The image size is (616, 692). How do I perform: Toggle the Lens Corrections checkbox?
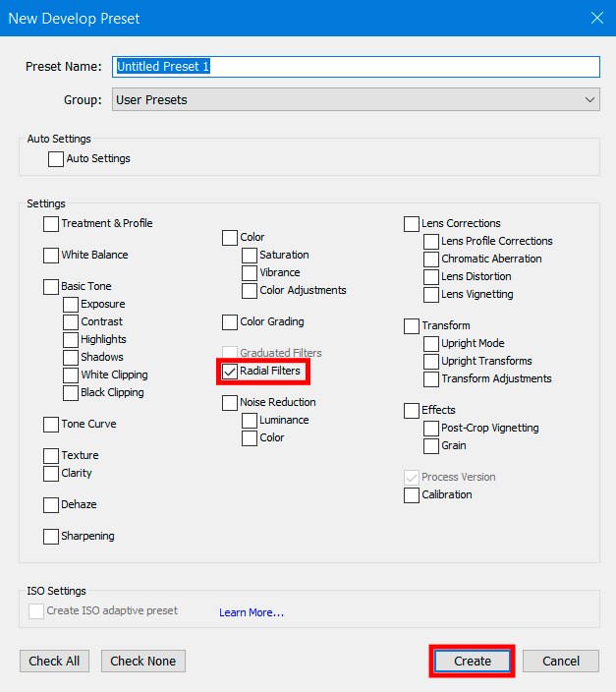[x=412, y=224]
